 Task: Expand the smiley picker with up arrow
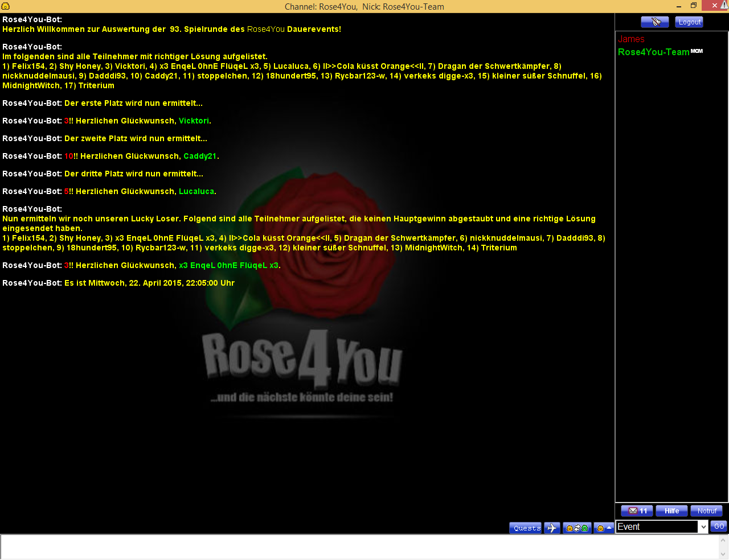[x=604, y=528]
